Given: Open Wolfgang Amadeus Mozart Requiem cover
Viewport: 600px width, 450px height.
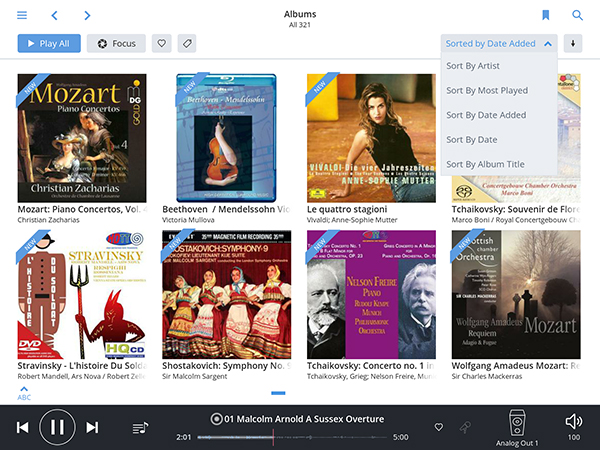Looking at the screenshot, I should [516, 295].
